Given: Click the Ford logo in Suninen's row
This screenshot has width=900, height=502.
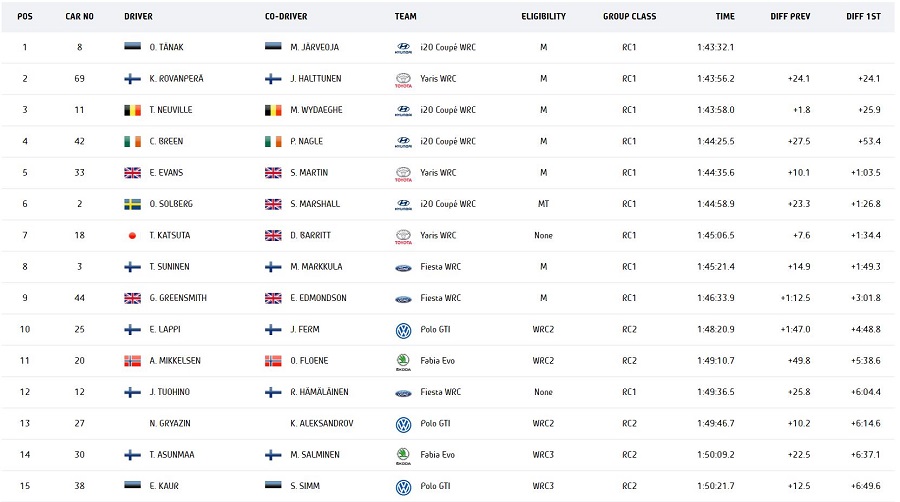Looking at the screenshot, I should click(x=403, y=267).
